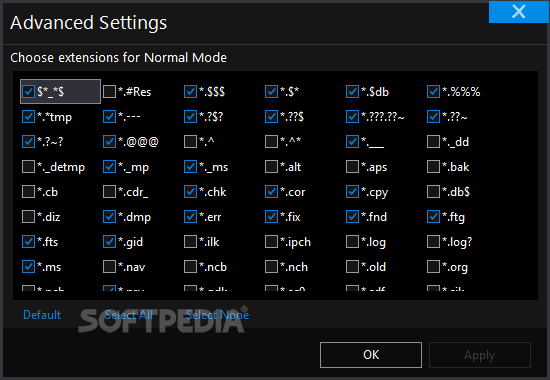
Task: Confirm settings with the OK button
Action: click(x=371, y=355)
